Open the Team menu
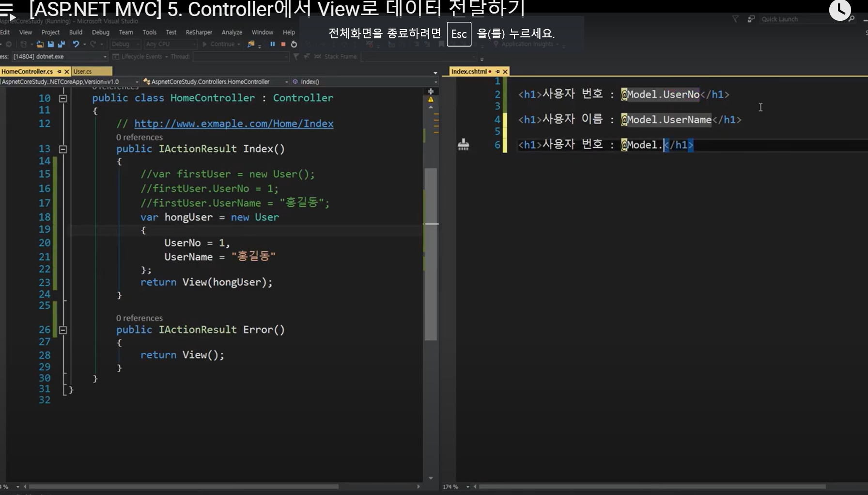Image resolution: width=868 pixels, height=495 pixels. click(x=126, y=32)
